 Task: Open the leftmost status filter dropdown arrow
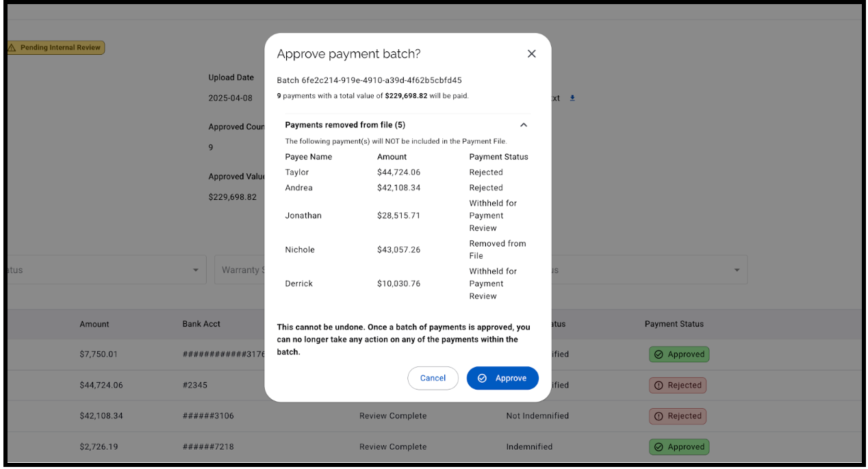tap(196, 270)
